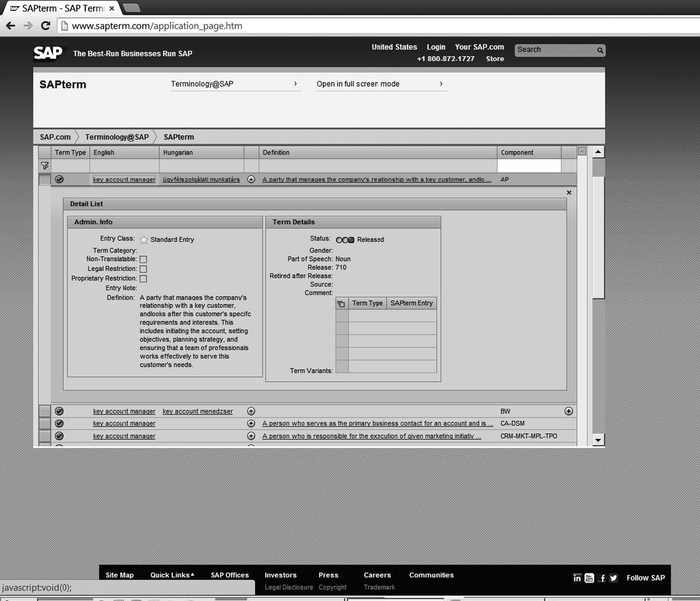The height and width of the screenshot is (601, 700).
Task: Expand Open in full screen mode option
Action: pyautogui.click(x=381, y=84)
